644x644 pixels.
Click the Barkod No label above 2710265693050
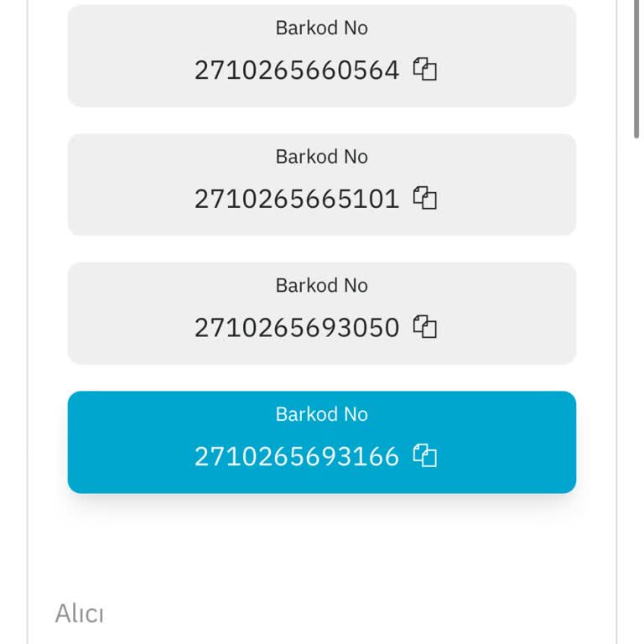pos(321,285)
